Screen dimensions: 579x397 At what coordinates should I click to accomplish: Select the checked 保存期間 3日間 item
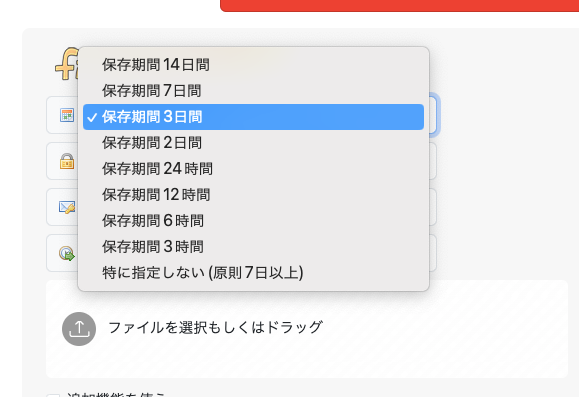pos(253,117)
